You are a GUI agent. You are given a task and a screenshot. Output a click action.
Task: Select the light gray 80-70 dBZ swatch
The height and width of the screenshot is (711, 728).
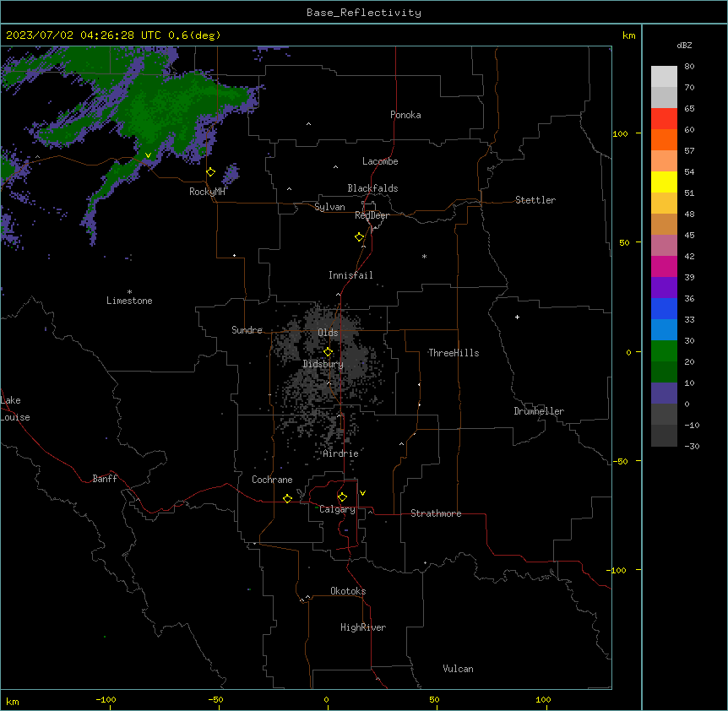click(664, 77)
